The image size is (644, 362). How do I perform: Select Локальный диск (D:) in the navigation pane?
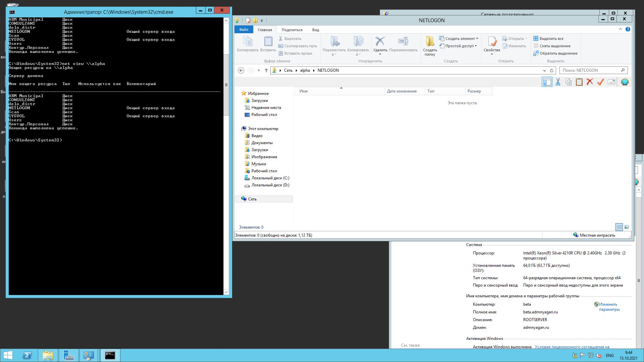(x=267, y=185)
